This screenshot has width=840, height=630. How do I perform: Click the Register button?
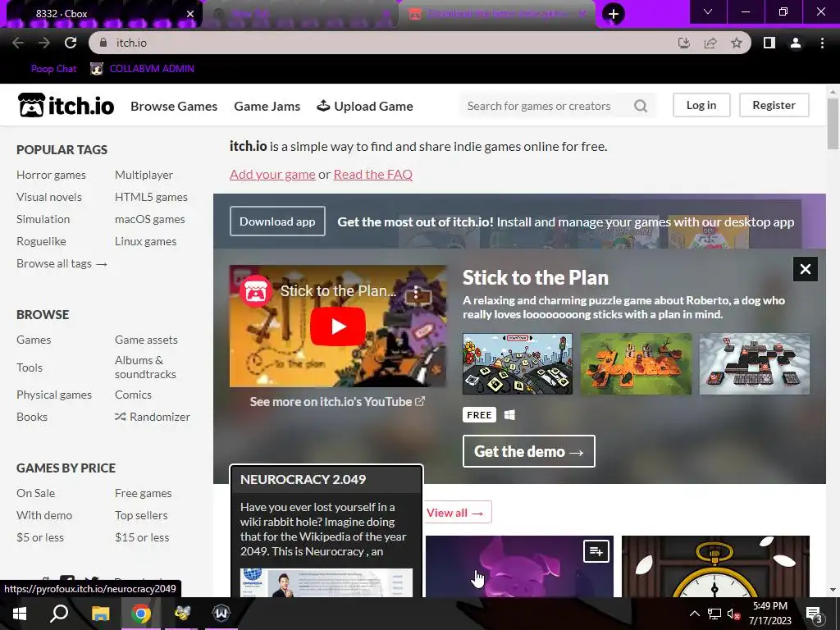click(x=774, y=105)
